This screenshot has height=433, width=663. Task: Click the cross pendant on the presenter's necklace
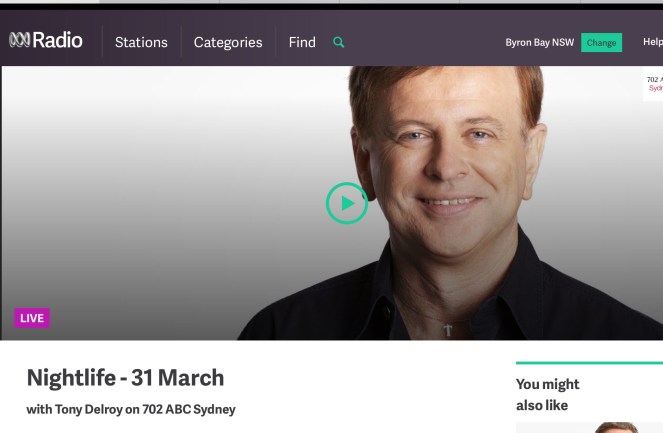pos(447,329)
